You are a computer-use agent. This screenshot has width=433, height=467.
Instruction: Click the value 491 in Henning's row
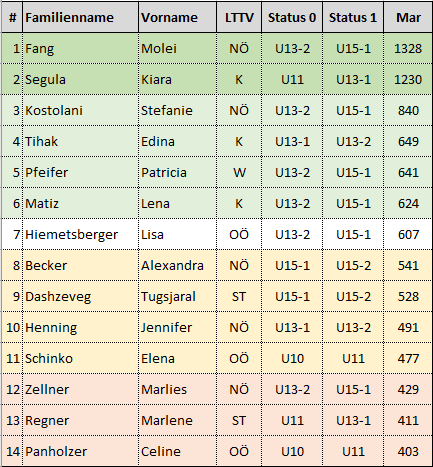tap(408, 327)
